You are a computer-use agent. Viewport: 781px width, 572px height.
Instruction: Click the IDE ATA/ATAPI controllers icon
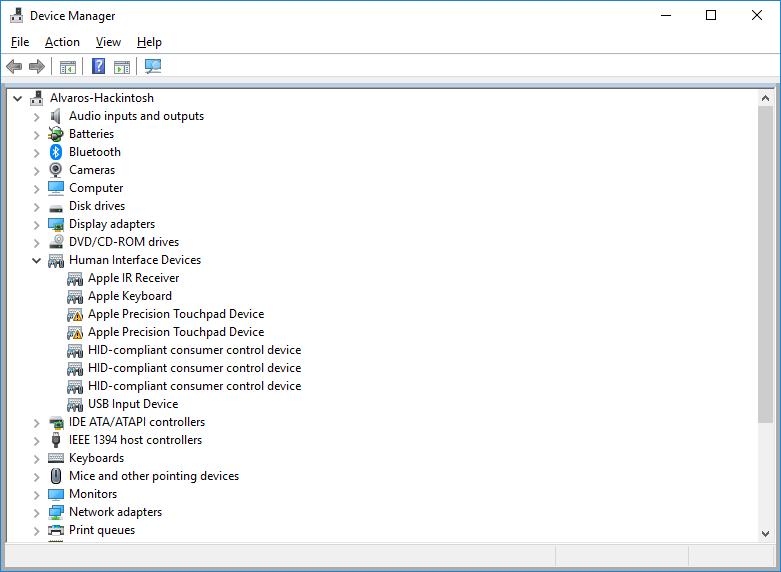pos(56,423)
